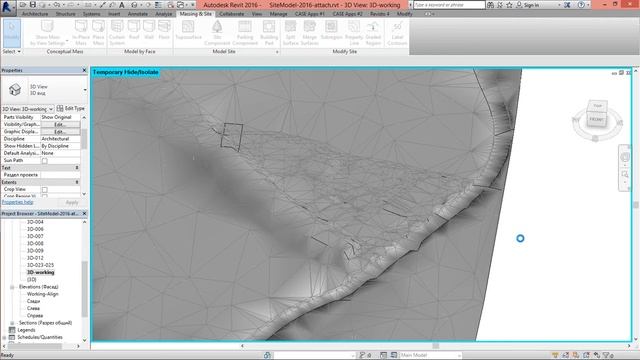Click the Text 'A' icon in quick access toolbar
The height and width of the screenshot is (360, 640).
[122, 5]
